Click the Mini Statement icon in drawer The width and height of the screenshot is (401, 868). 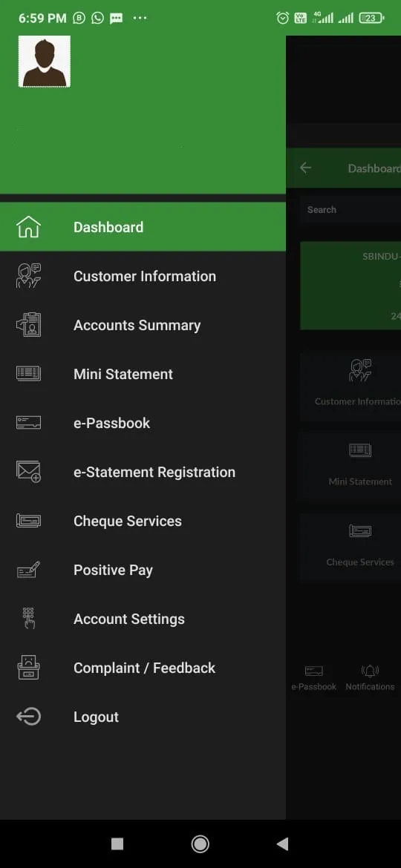(x=28, y=374)
